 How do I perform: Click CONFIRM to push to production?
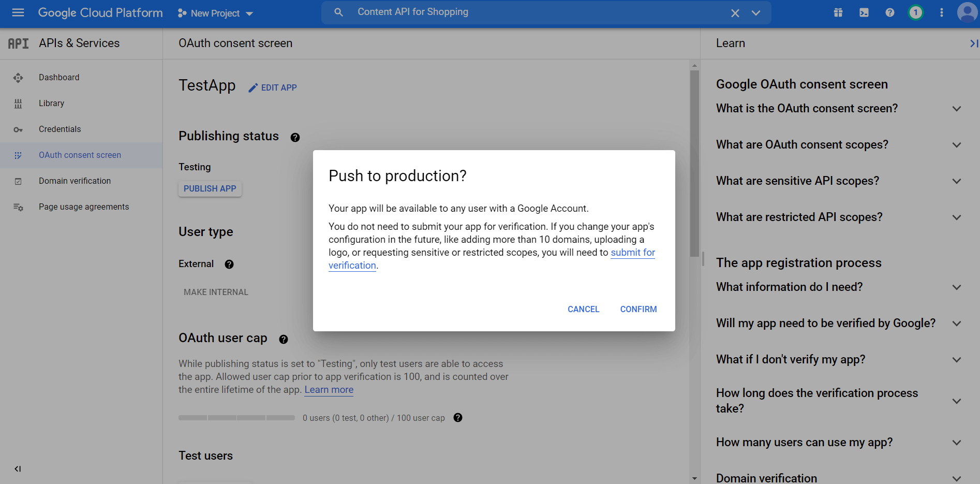(639, 309)
